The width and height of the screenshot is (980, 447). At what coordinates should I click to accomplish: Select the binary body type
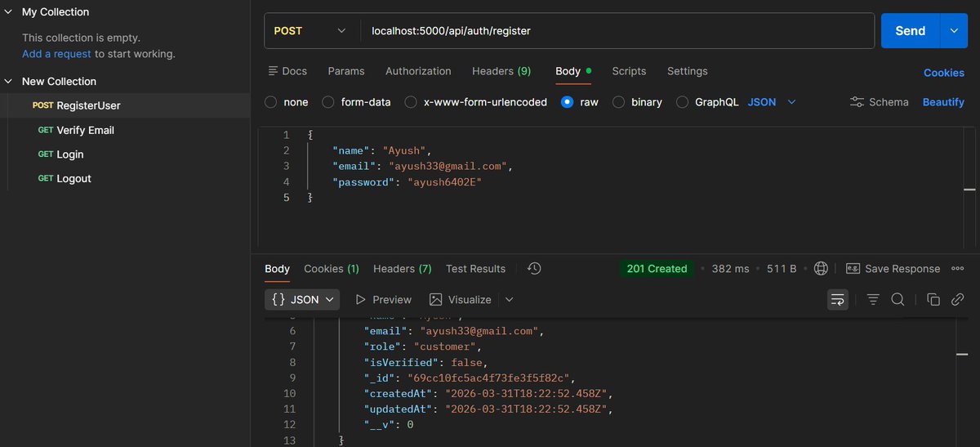point(618,102)
